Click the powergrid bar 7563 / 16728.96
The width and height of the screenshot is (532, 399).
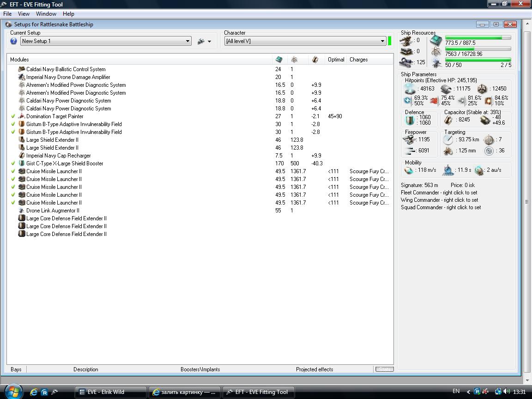click(x=478, y=49)
